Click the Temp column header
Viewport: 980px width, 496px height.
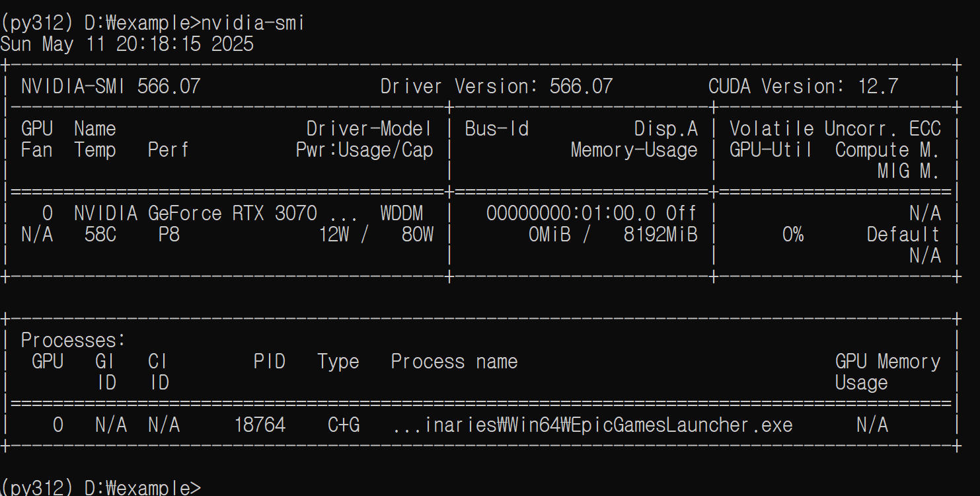[x=94, y=150]
